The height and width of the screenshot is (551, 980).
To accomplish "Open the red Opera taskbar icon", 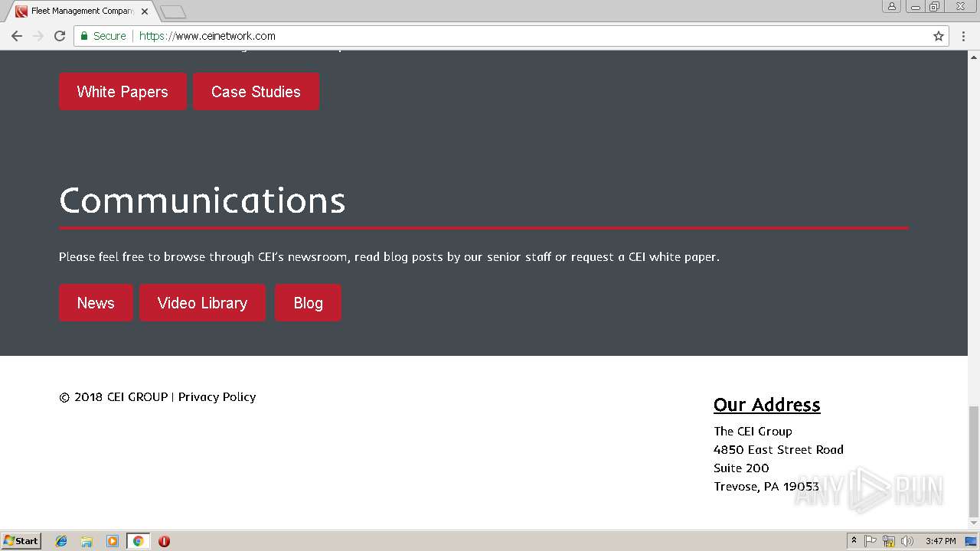I will [x=164, y=541].
